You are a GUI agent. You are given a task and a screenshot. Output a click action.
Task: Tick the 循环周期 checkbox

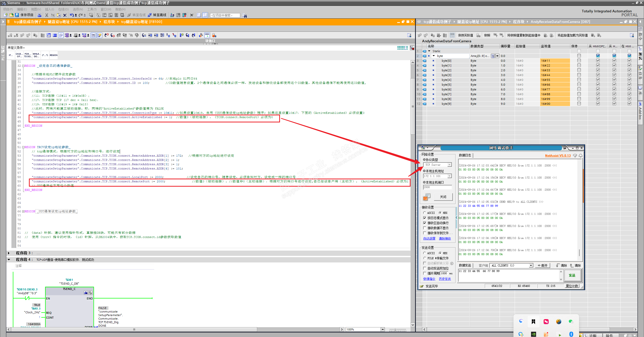click(425, 273)
